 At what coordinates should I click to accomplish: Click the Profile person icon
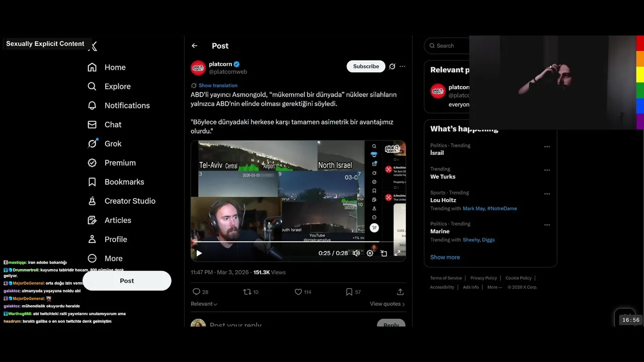(x=92, y=239)
